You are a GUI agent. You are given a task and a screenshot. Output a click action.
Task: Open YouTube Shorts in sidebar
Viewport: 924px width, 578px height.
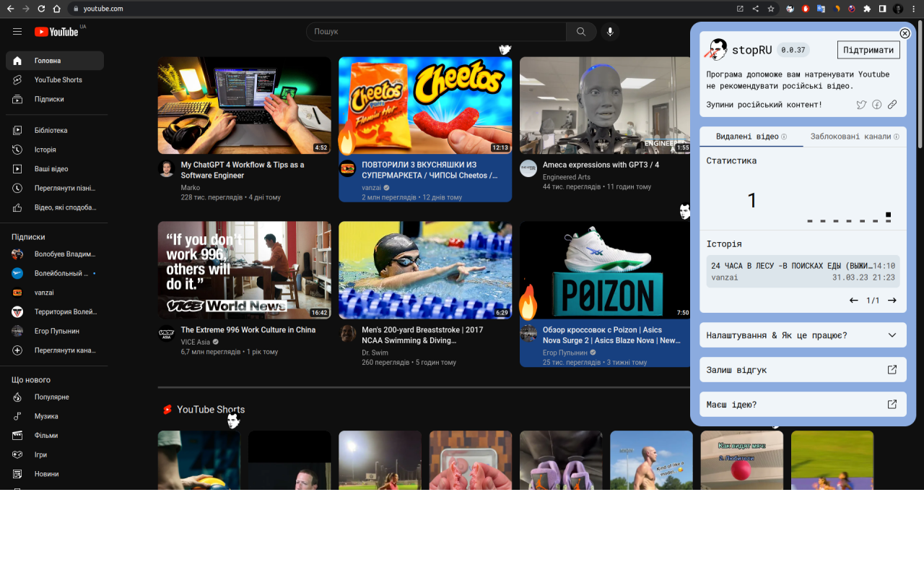pos(58,80)
